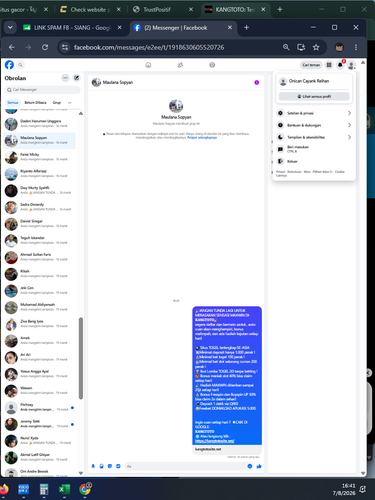Expand Tampilan & aksesibilitas submenu
The width and height of the screenshot is (375, 500).
point(314,137)
